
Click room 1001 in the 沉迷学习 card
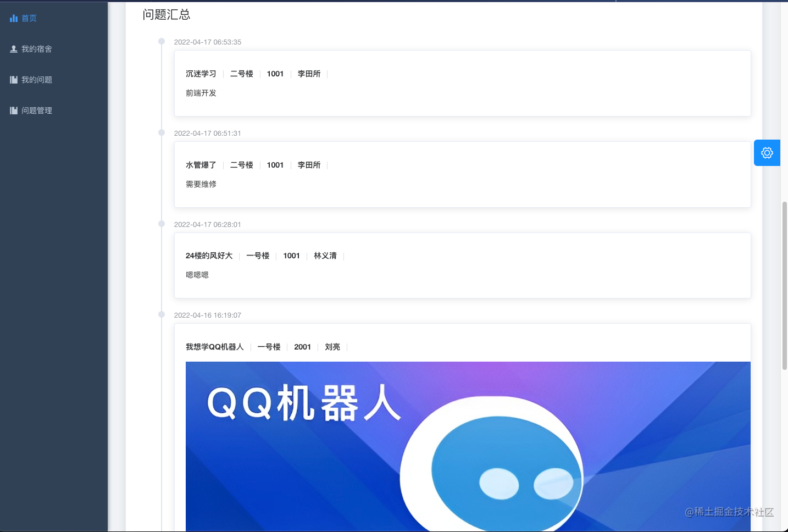pyautogui.click(x=275, y=74)
